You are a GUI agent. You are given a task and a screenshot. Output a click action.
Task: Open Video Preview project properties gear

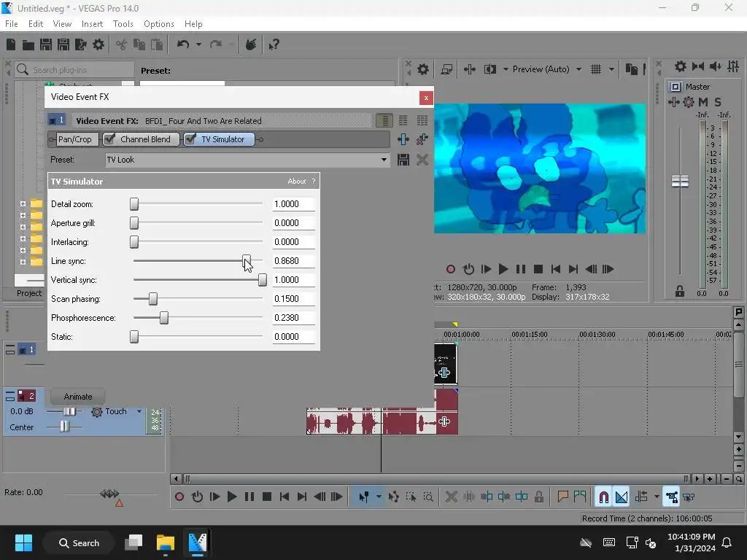pos(422,69)
